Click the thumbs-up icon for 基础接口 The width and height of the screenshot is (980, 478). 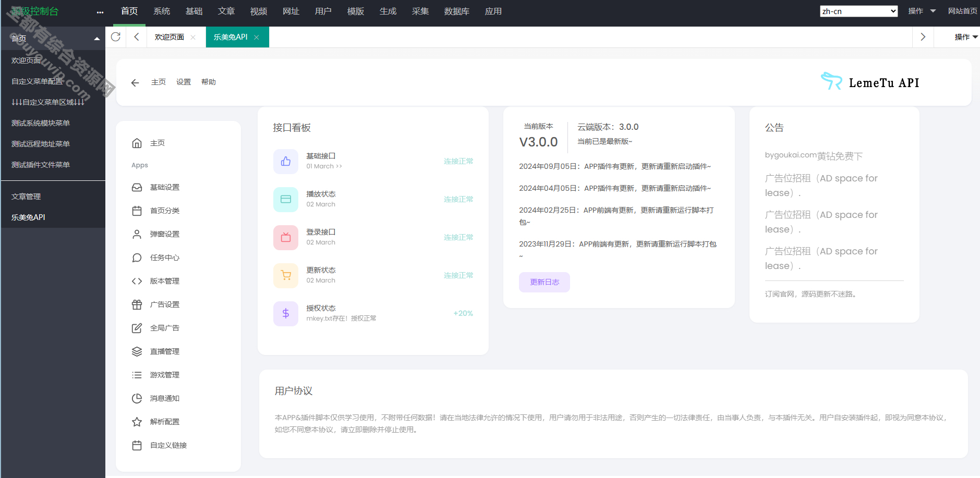(286, 161)
